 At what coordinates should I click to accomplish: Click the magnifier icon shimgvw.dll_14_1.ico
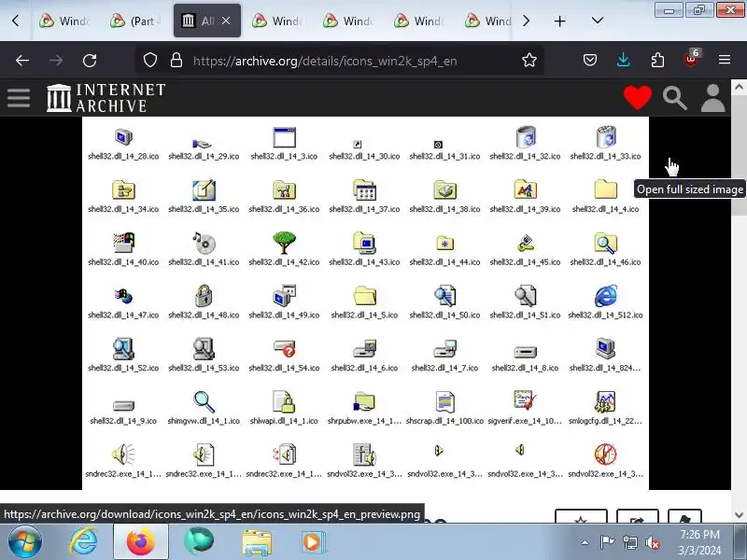(x=204, y=402)
